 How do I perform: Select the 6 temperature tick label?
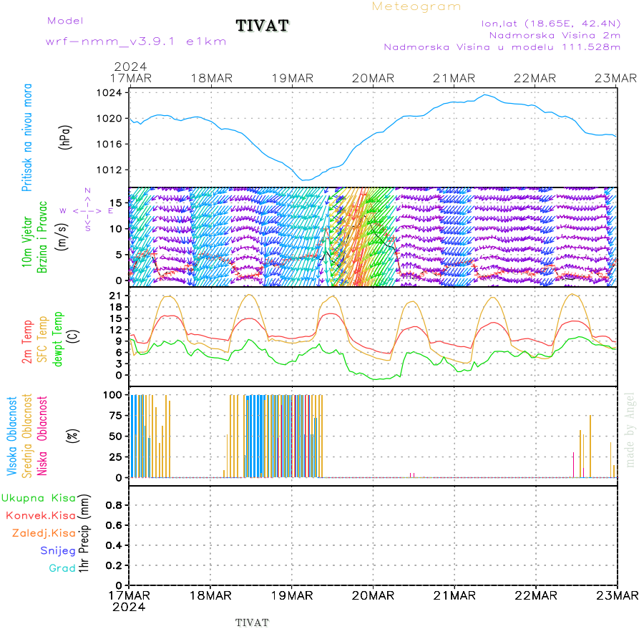coord(119,352)
